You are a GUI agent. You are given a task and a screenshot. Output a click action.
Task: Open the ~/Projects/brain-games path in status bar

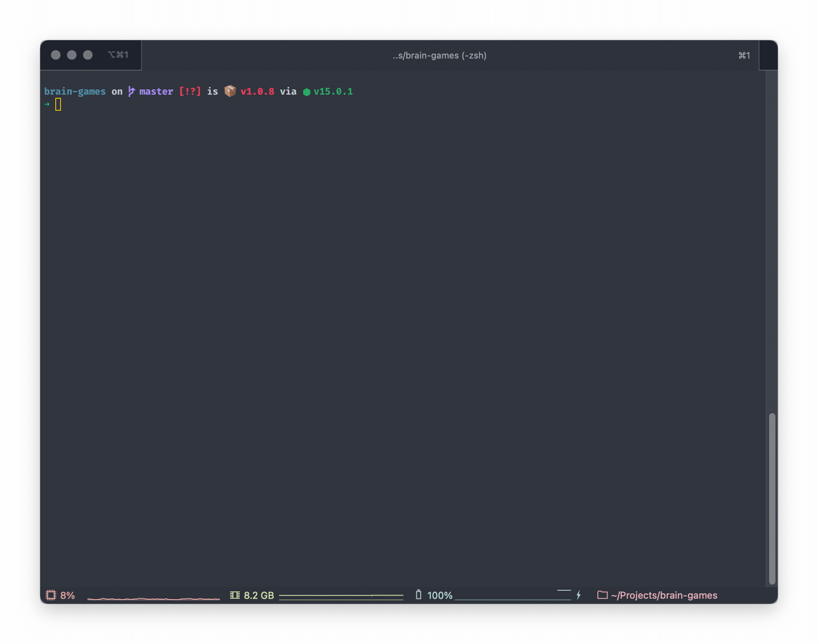[x=664, y=595]
